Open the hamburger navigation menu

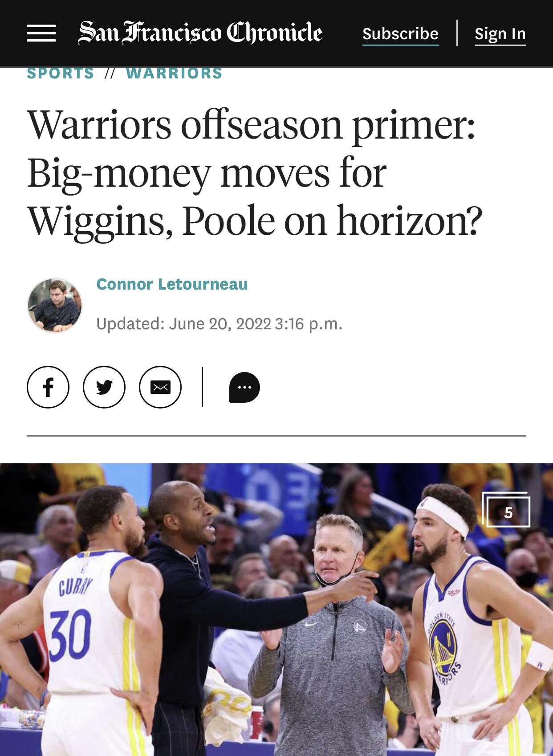tap(41, 33)
